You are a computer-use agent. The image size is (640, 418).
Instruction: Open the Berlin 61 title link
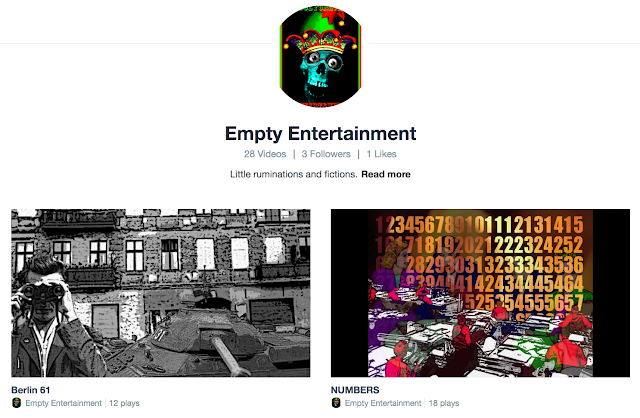[31, 390]
